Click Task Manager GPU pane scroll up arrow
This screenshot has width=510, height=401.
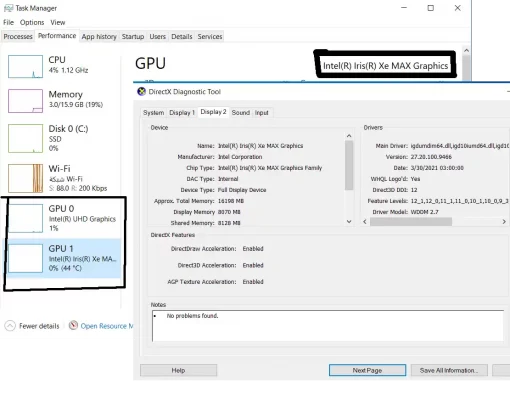[x=466, y=50]
